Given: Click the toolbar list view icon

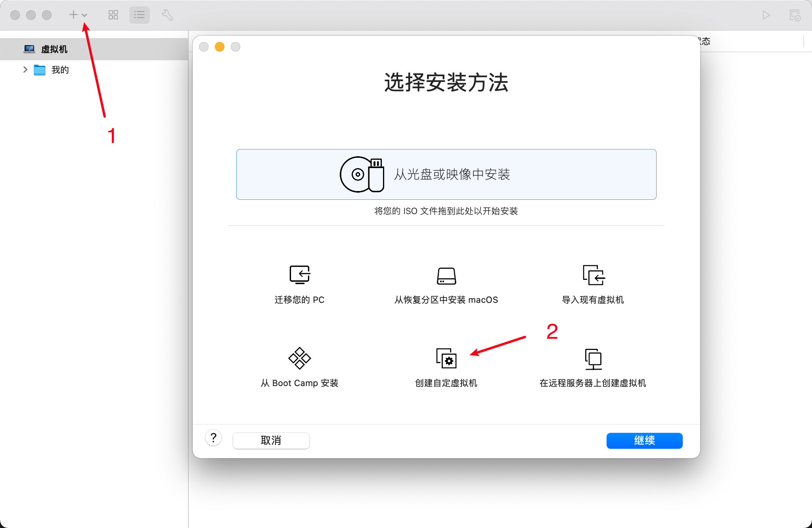Looking at the screenshot, I should (x=140, y=15).
